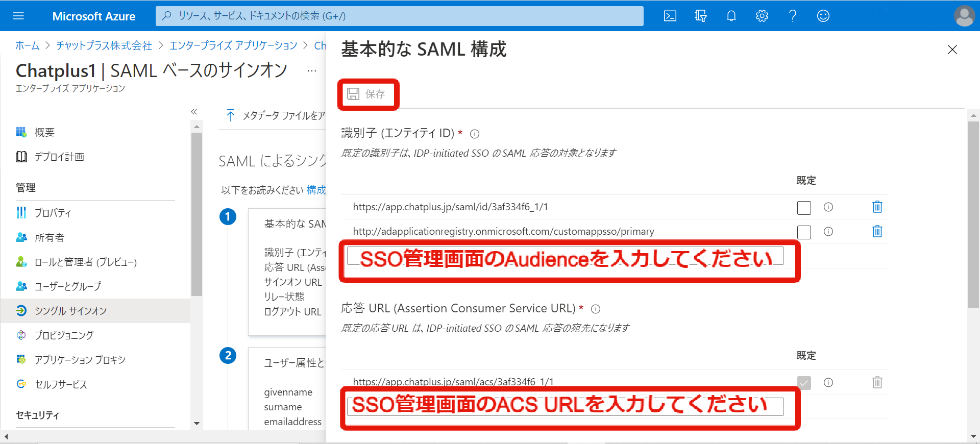Open ロールと管理者 (プレビュー) menu item
980x444 pixels.
[x=86, y=262]
